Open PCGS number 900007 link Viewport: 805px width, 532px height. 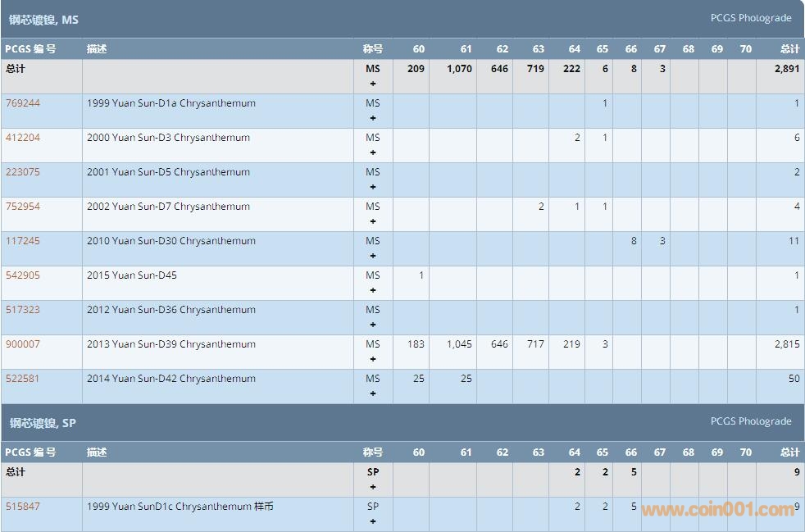click(23, 344)
